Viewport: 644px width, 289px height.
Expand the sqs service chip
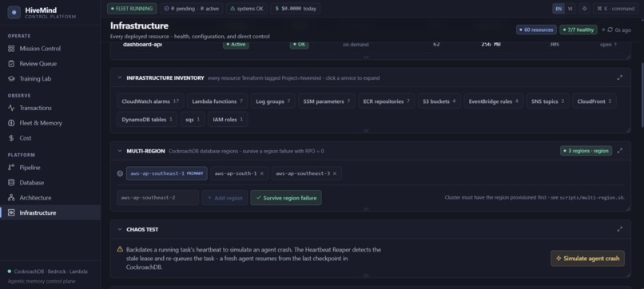193,119
